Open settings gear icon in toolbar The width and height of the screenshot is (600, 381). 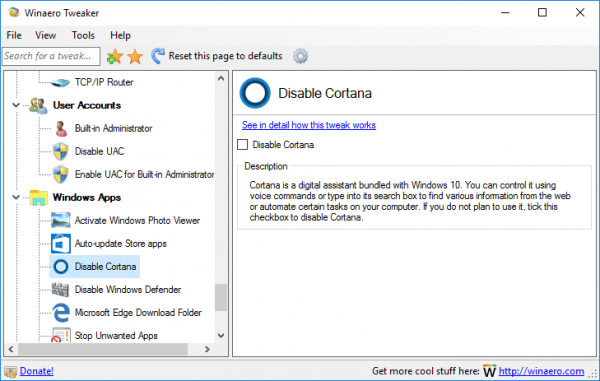pos(300,56)
